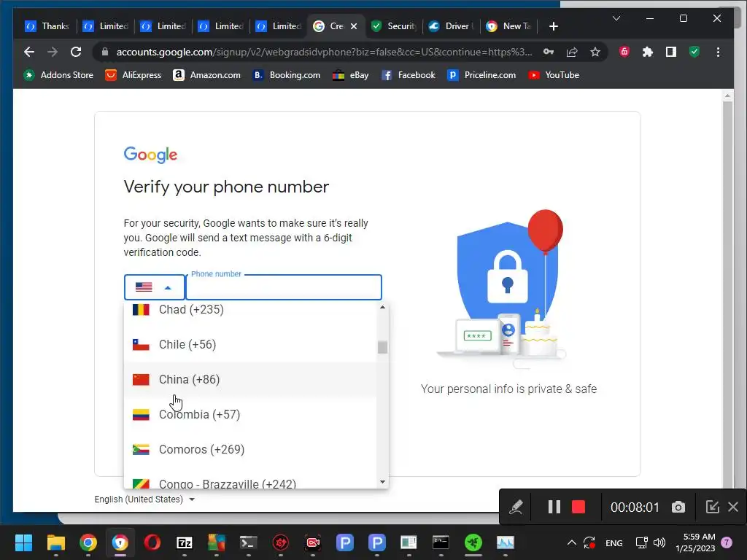Image resolution: width=747 pixels, height=560 pixels.
Task: Click the recorder minimize-to-corner icon
Action: pos(712,507)
